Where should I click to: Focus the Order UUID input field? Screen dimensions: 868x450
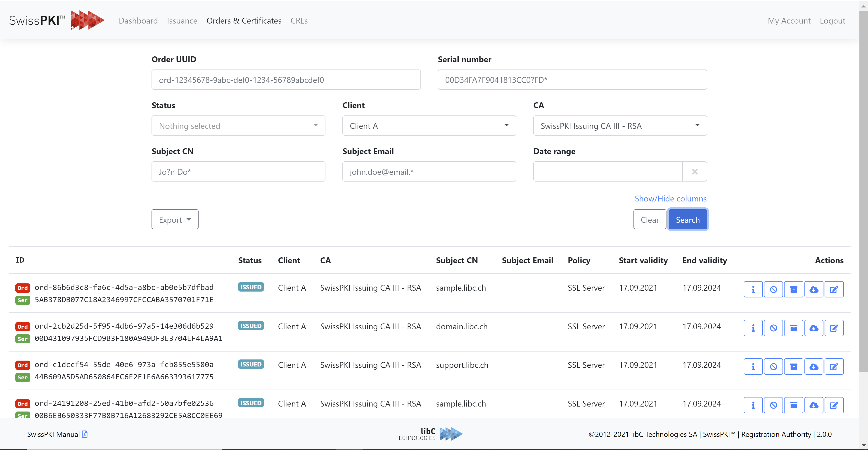point(286,80)
